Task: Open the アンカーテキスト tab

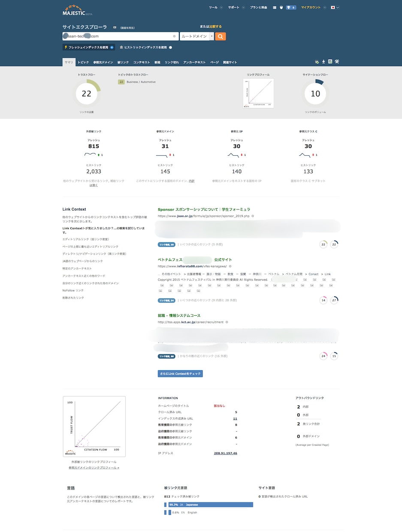Action: pyautogui.click(x=194, y=62)
